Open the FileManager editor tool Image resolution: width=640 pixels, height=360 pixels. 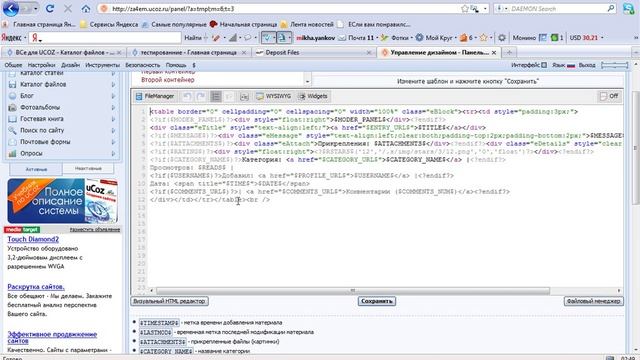(155, 96)
